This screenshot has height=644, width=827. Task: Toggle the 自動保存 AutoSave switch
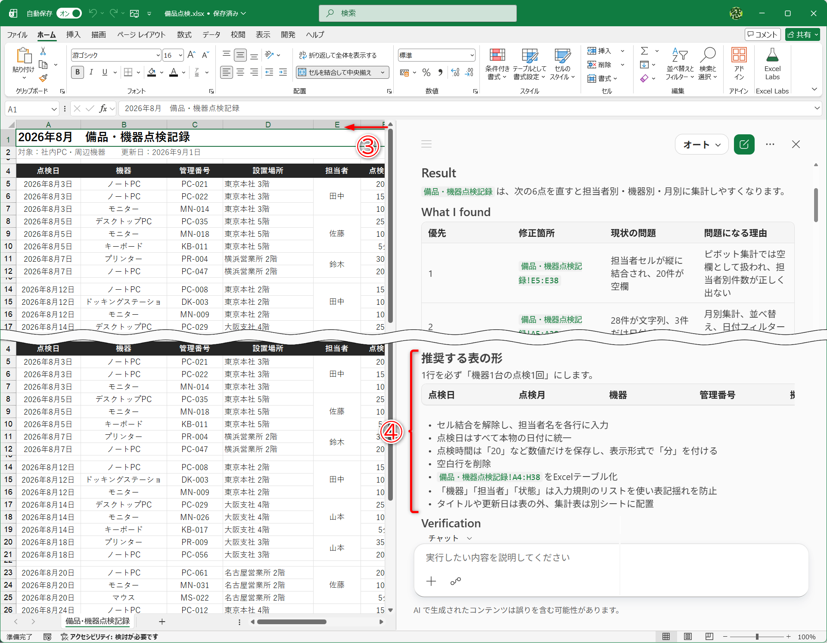pos(69,13)
